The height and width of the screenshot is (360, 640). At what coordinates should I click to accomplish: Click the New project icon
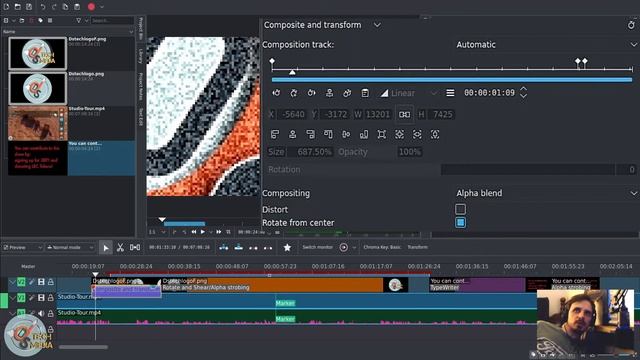(6, 7)
